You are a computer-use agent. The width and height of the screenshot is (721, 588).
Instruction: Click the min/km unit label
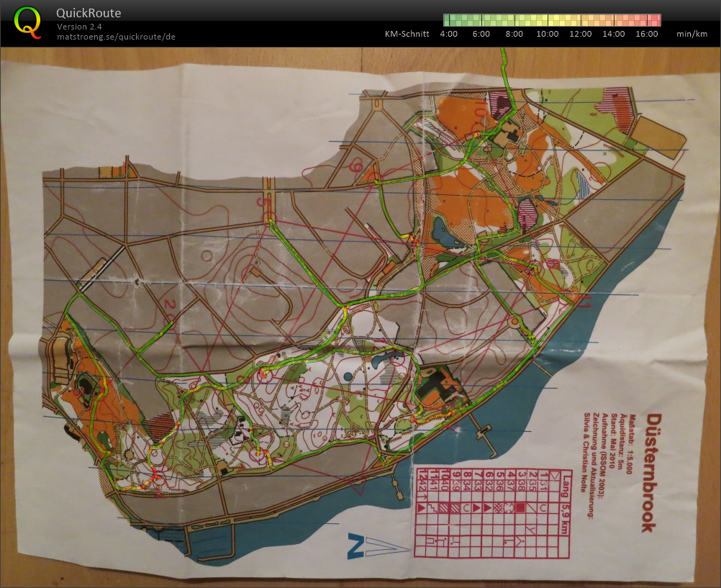pos(691,34)
